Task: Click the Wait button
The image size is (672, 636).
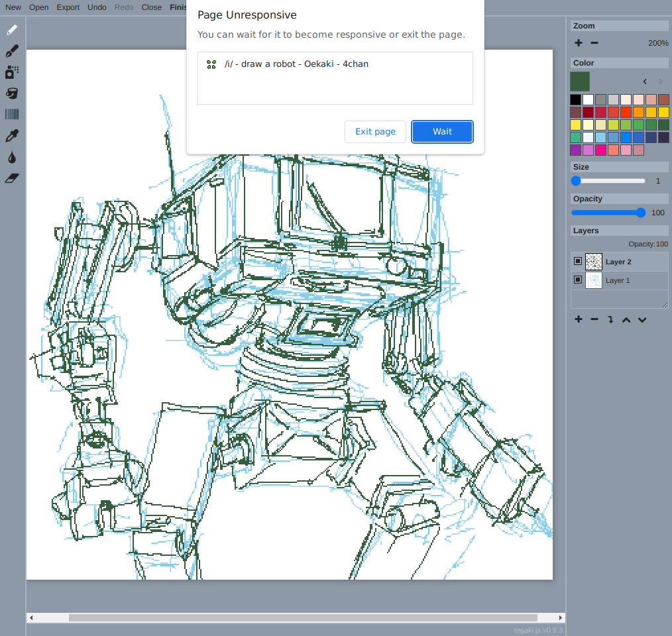Action: [442, 132]
